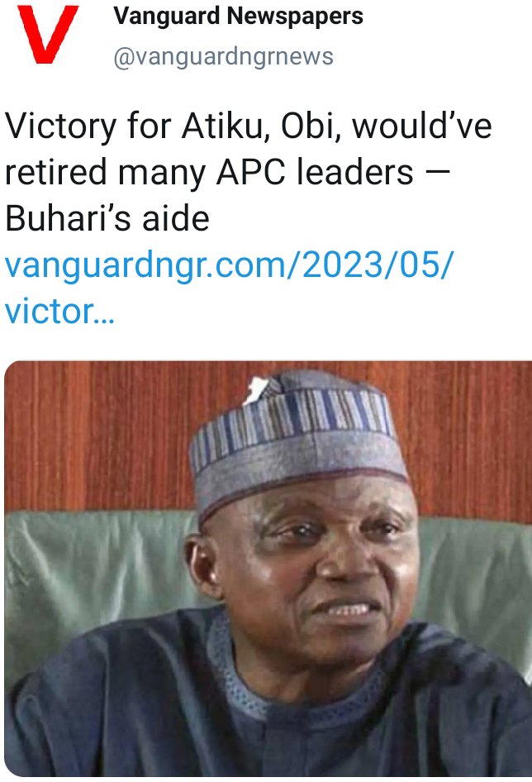Click the wood-paneled background of the photo
Viewport: 532px width, 782px height.
[x=99, y=430]
